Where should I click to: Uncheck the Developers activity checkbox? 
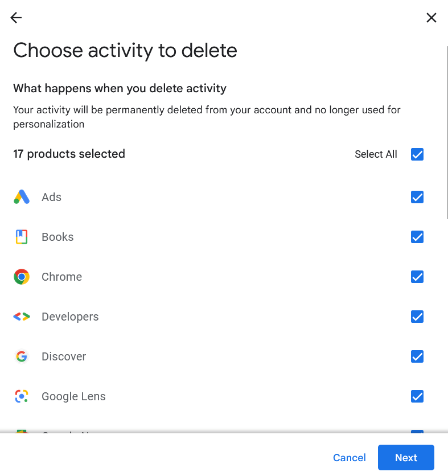tap(417, 317)
